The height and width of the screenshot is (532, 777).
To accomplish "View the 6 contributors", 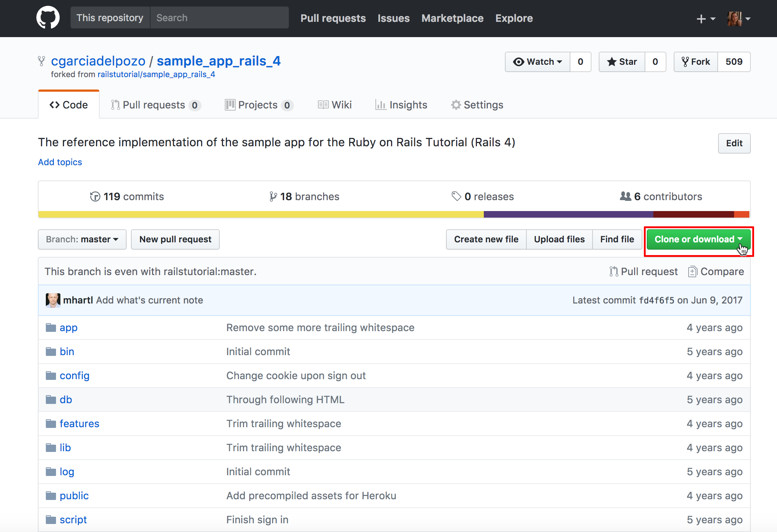I will coord(661,196).
